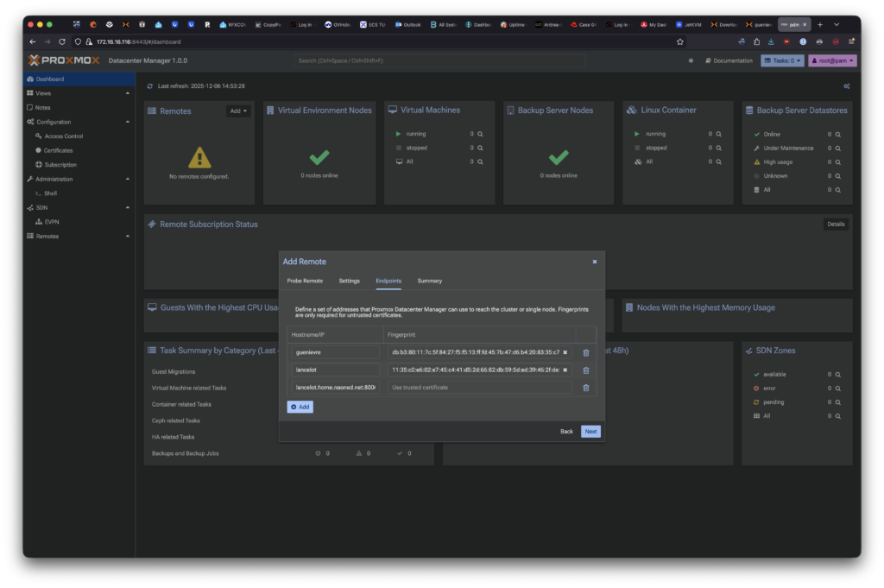Click the dashboard refresh icon

click(149, 86)
